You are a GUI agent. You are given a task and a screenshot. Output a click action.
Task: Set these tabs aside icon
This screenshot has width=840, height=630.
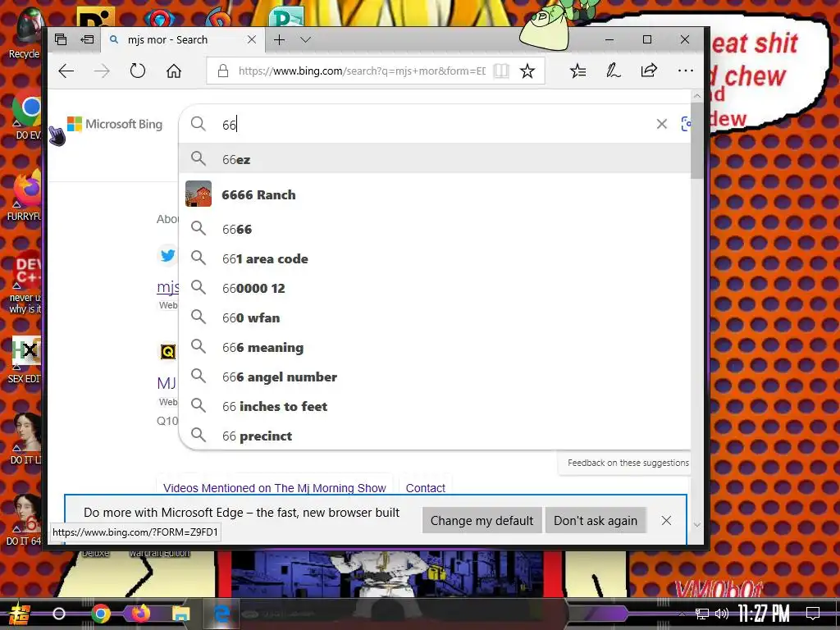click(87, 39)
